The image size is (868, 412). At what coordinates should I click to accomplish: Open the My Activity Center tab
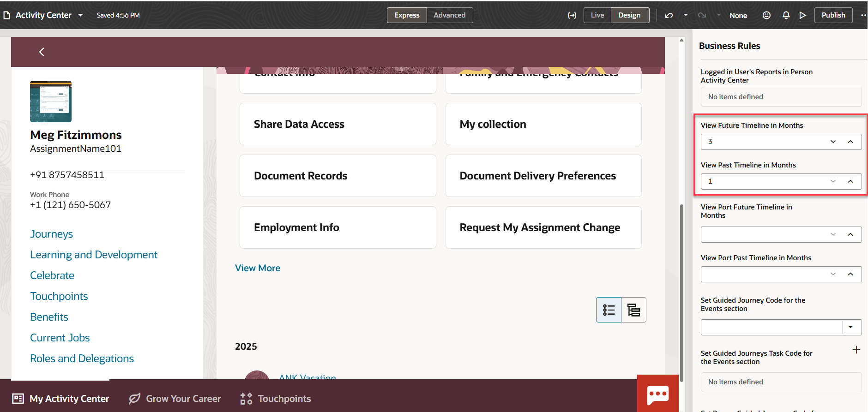click(x=60, y=399)
